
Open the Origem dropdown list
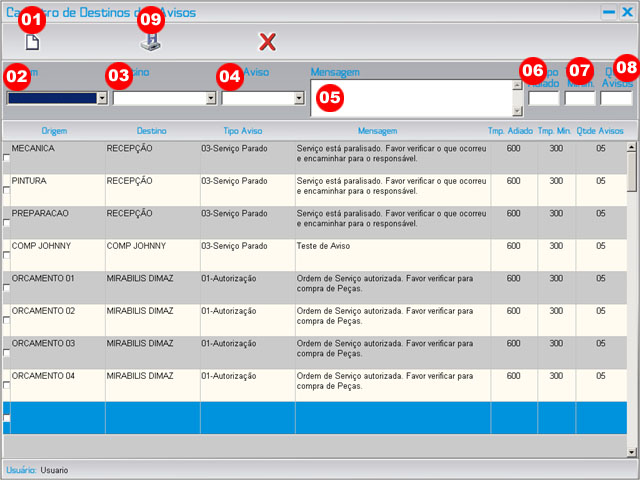(x=103, y=98)
